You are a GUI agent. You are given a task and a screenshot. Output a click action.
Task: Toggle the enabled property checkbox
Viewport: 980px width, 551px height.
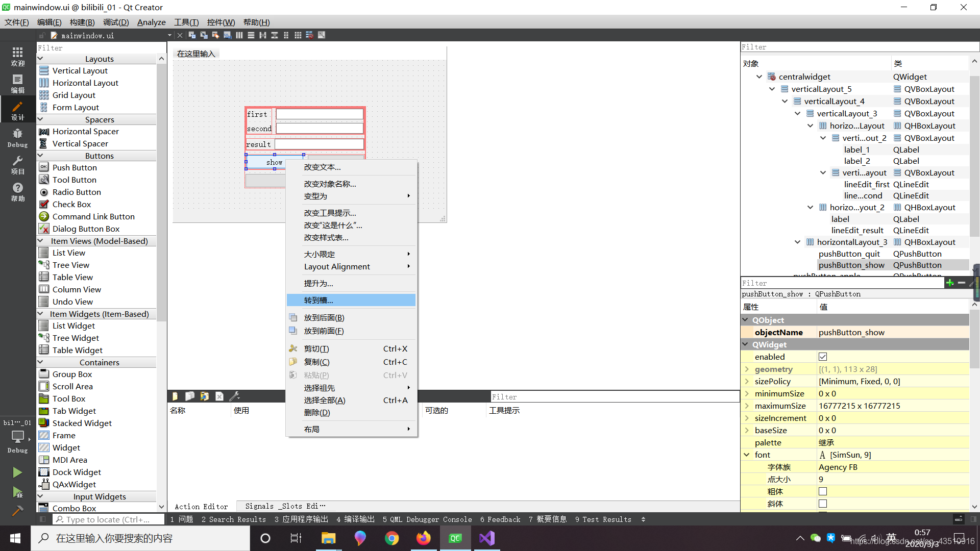823,357
